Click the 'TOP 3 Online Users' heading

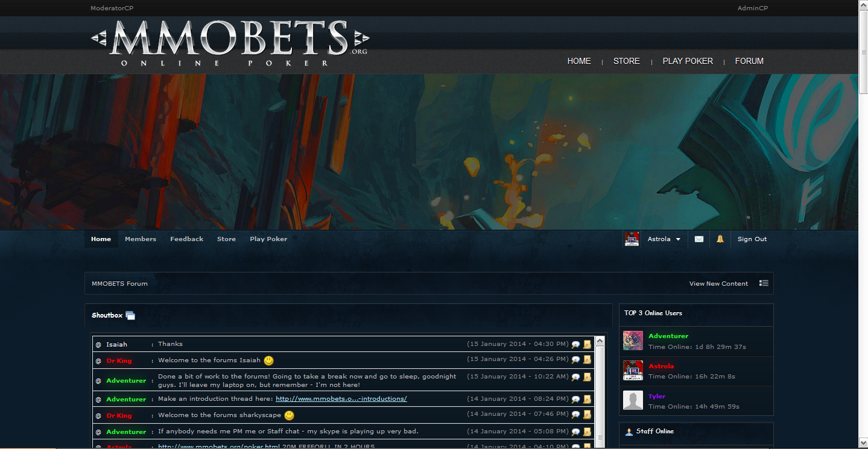(653, 313)
